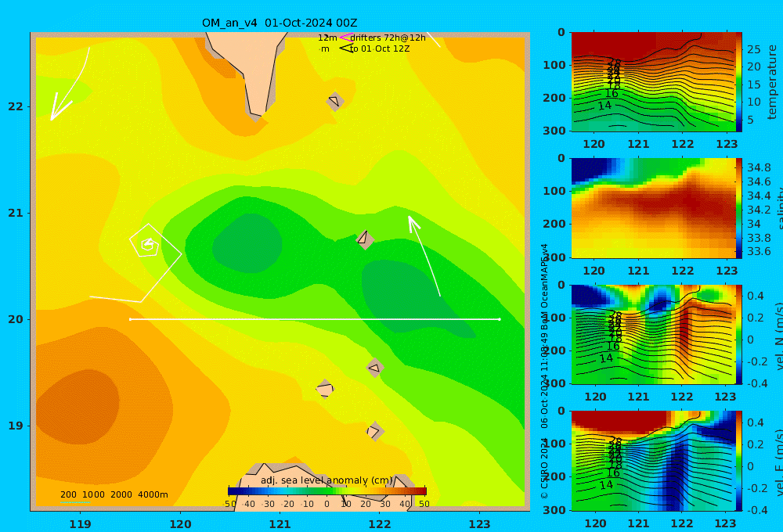Click the '25' tick on temperature colorbar

(x=753, y=49)
